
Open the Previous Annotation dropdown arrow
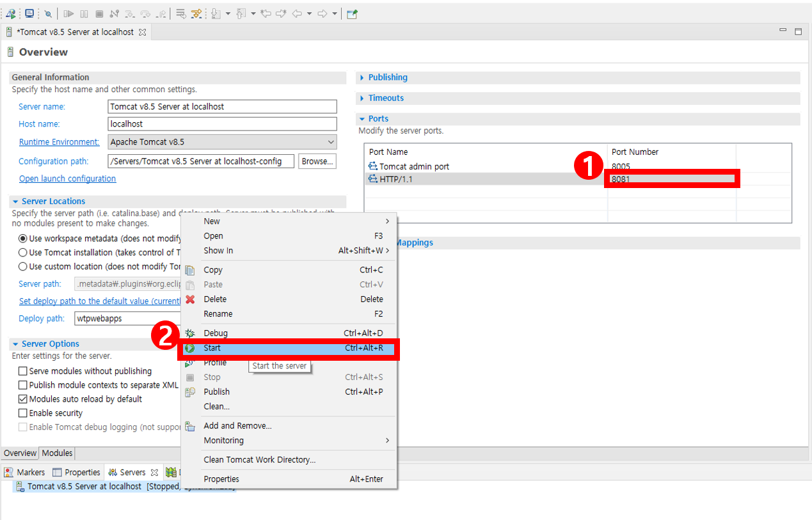253,13
